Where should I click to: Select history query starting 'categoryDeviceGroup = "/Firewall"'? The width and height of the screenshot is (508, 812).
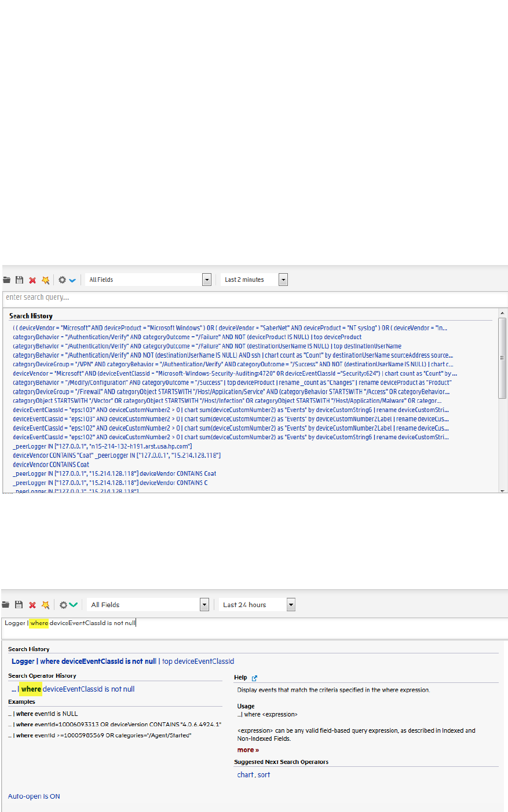pos(231,392)
